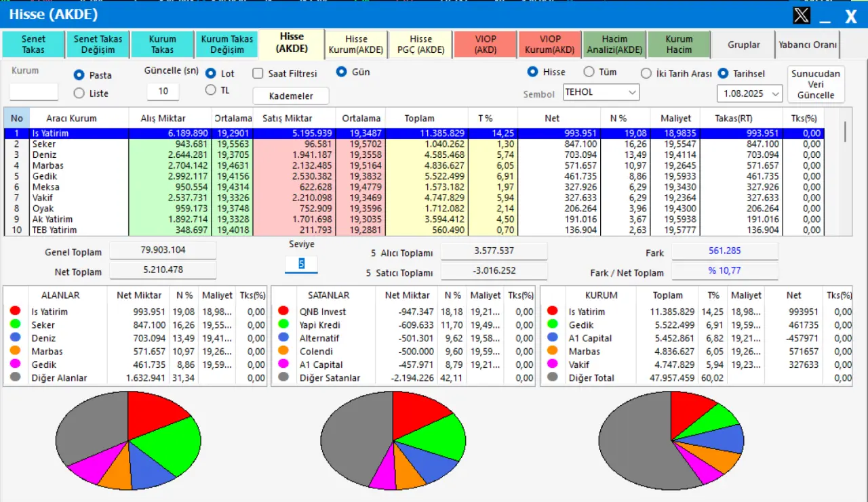The height and width of the screenshot is (502, 868).
Task: Click gray dot beside Diğer Total
Action: click(553, 377)
